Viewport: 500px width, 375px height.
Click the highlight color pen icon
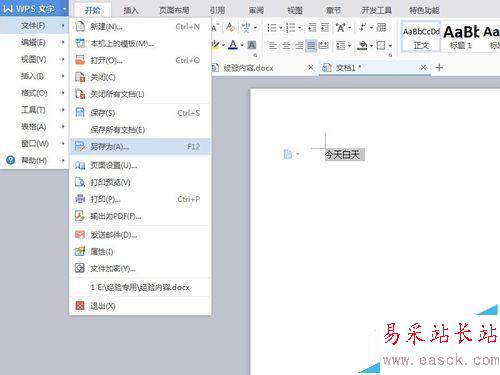tap(215, 45)
